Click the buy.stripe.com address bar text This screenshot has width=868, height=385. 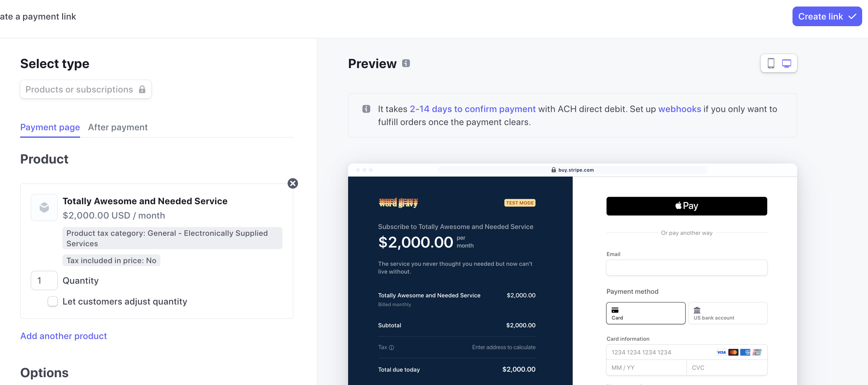pyautogui.click(x=576, y=170)
